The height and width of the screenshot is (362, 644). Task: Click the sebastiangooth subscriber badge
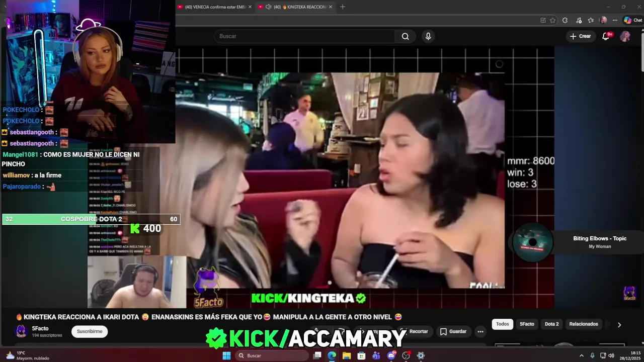point(5,132)
